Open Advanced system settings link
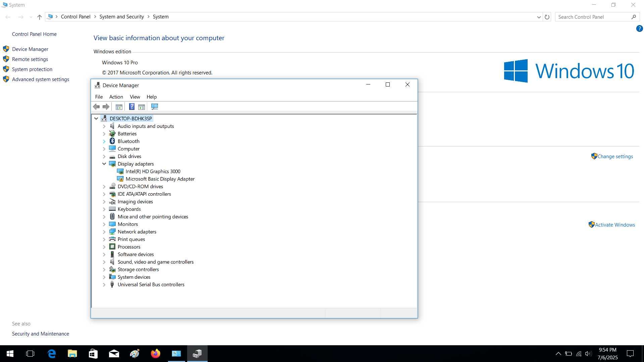Image resolution: width=644 pixels, height=362 pixels. 41,79
